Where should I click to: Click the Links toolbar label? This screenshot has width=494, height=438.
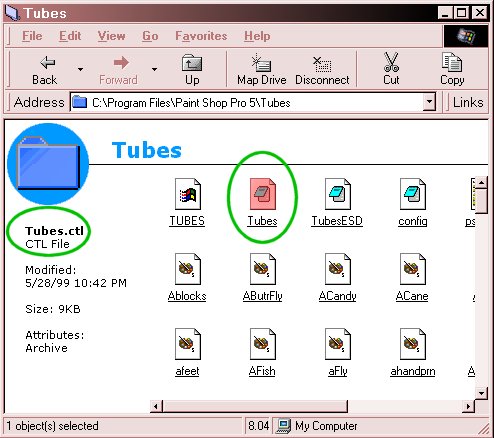468,102
